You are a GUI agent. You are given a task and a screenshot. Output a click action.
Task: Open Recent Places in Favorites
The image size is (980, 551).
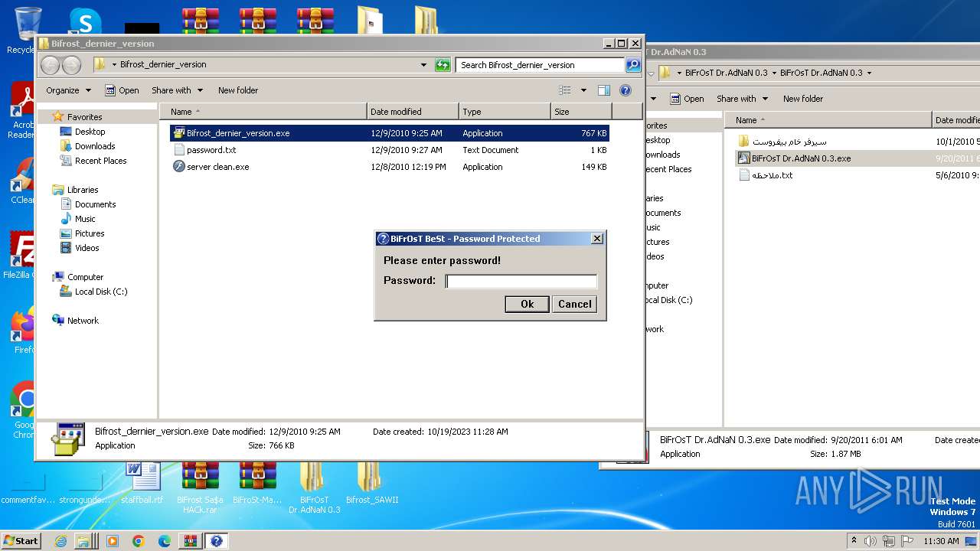(x=100, y=161)
